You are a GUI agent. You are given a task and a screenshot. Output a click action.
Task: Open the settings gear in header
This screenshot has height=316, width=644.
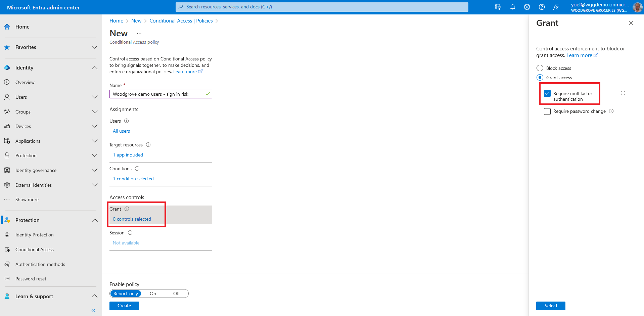point(527,7)
